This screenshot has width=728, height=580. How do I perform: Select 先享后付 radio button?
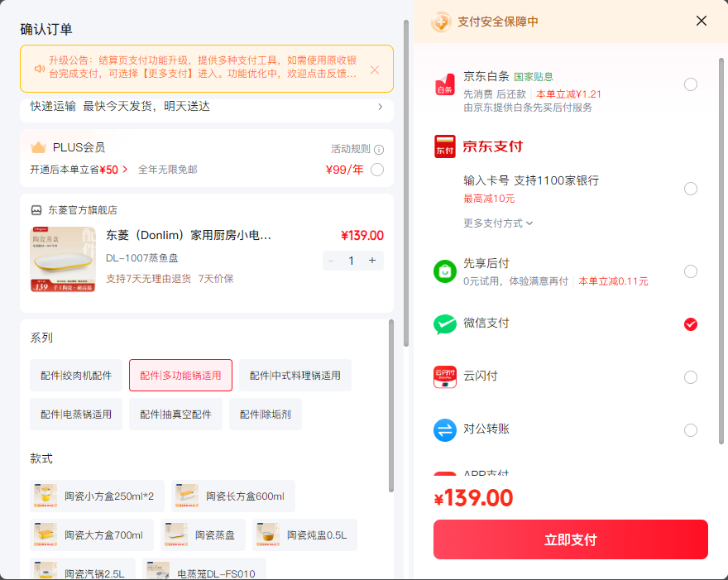691,271
